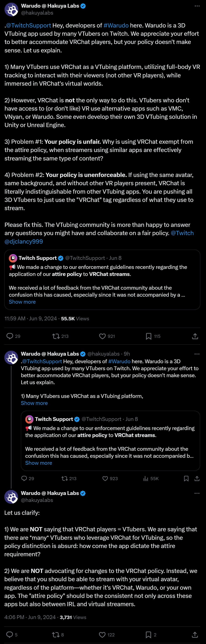
Task: Open the @TwitchSupport mention in top tweet
Action: click(28, 26)
